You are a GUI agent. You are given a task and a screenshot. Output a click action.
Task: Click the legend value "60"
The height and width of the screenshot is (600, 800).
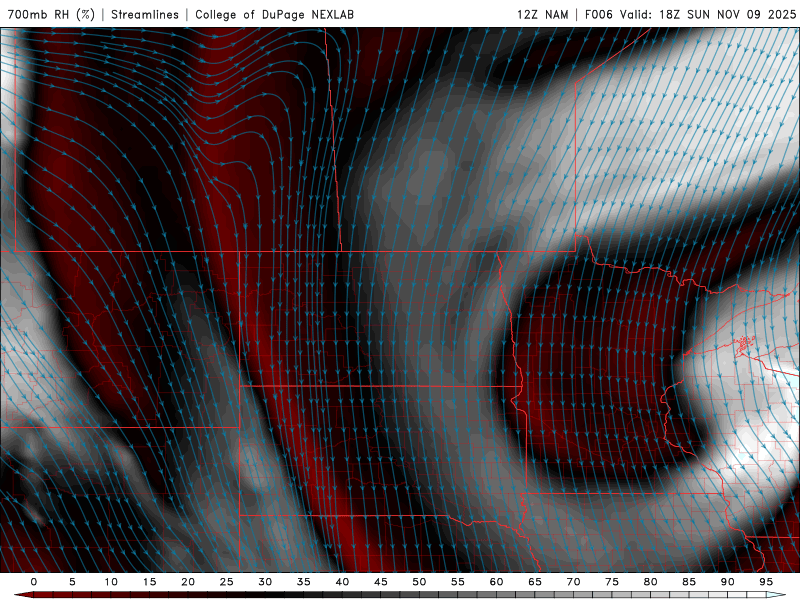(496, 582)
